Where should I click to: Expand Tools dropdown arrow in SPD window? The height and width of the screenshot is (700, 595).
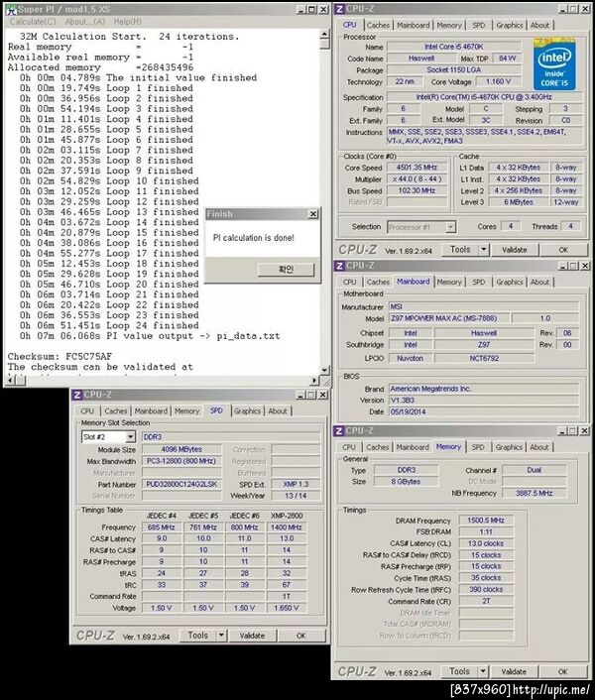[221, 636]
